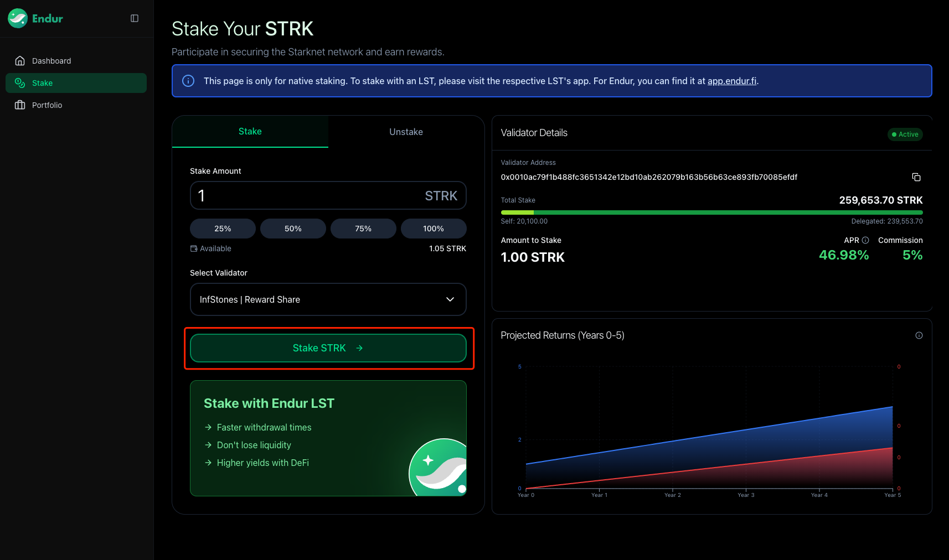Click the Validator Details heading
This screenshot has width=949, height=560.
tap(534, 133)
